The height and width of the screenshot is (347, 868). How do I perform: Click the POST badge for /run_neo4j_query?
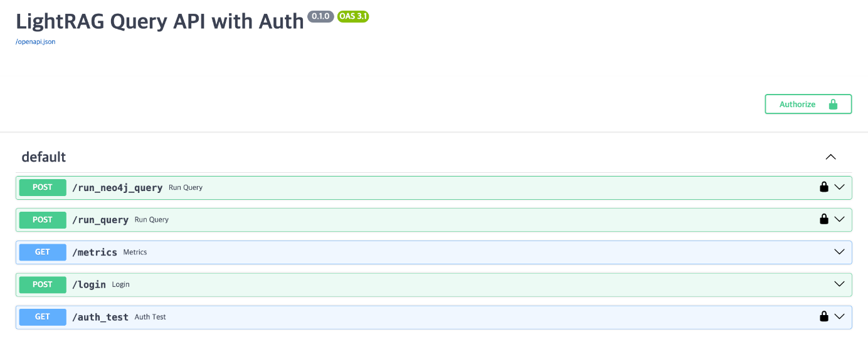click(x=43, y=187)
